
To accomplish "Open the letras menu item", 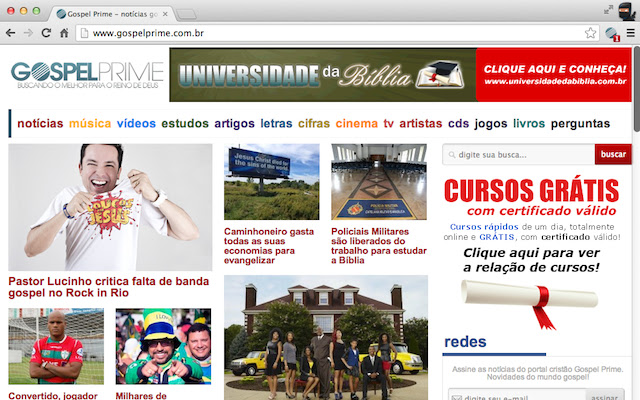I will click(276, 123).
